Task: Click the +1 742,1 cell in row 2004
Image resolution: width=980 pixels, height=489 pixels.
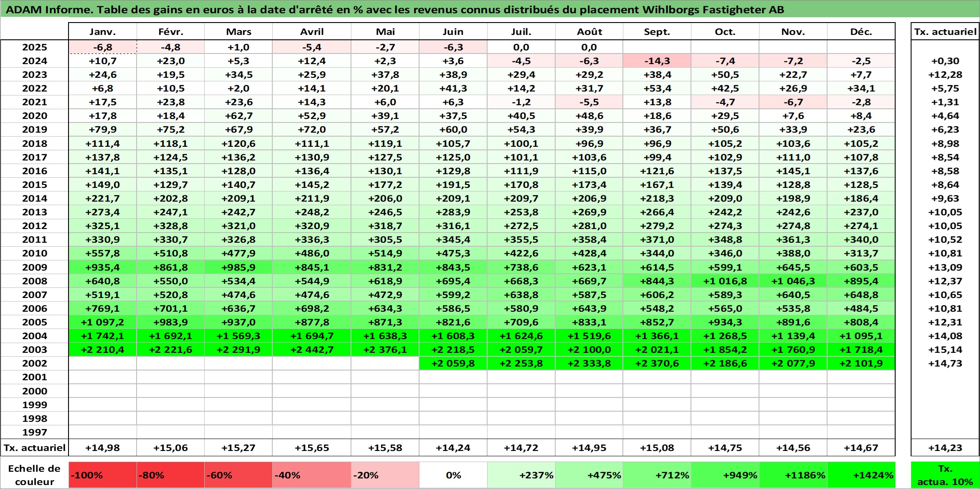Action: (x=103, y=336)
